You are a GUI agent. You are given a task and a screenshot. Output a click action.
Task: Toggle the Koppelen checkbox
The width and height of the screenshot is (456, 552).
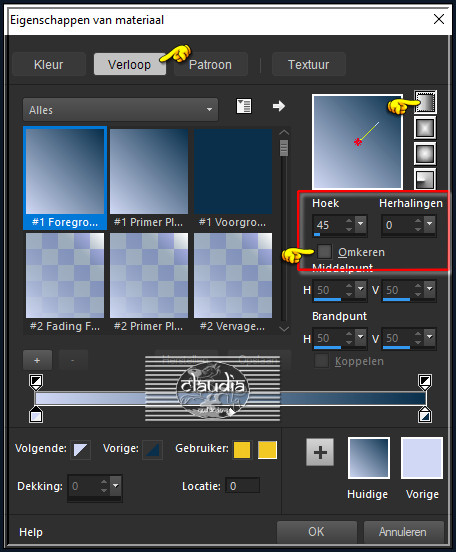[x=321, y=361]
